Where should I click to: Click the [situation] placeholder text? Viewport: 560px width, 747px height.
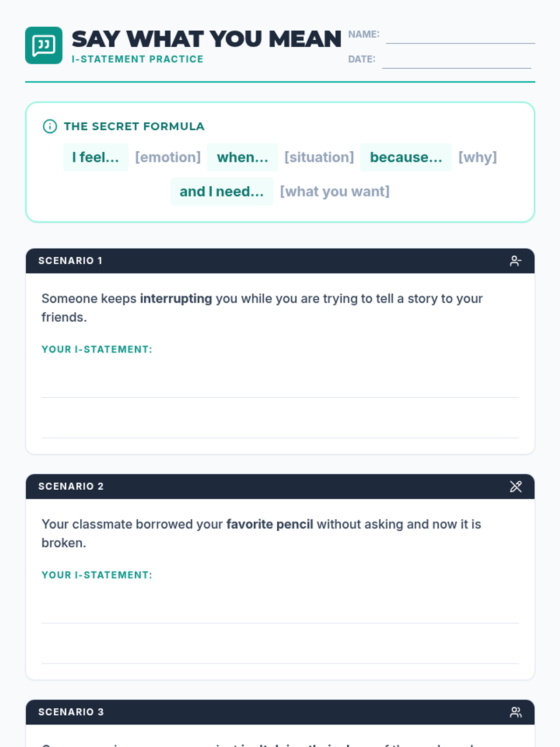pyautogui.click(x=319, y=157)
